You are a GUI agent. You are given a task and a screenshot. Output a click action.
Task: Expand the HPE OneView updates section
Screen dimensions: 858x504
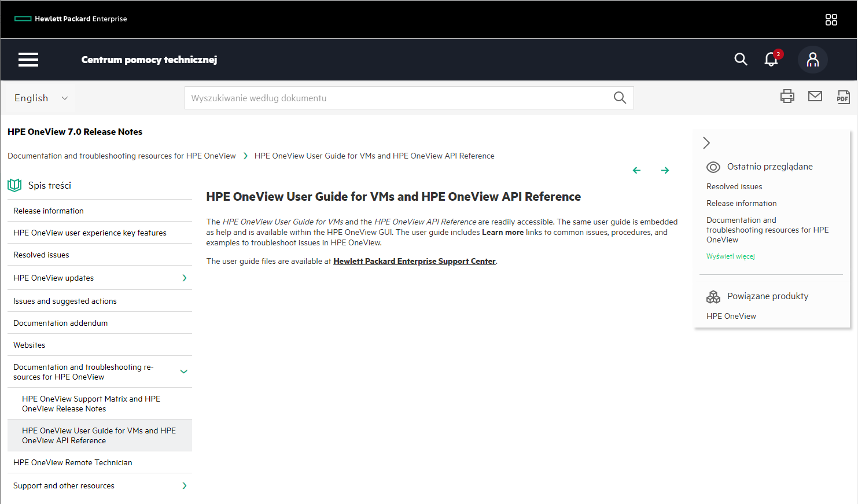click(x=185, y=278)
